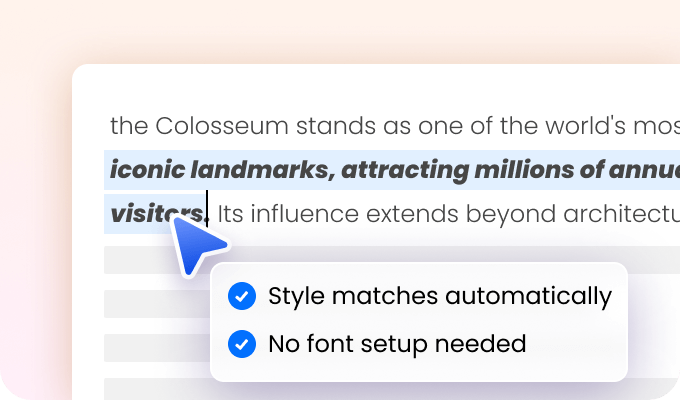Viewport: 680px width, 400px height.
Task: Click the highlighted word visitors
Action: point(150,213)
